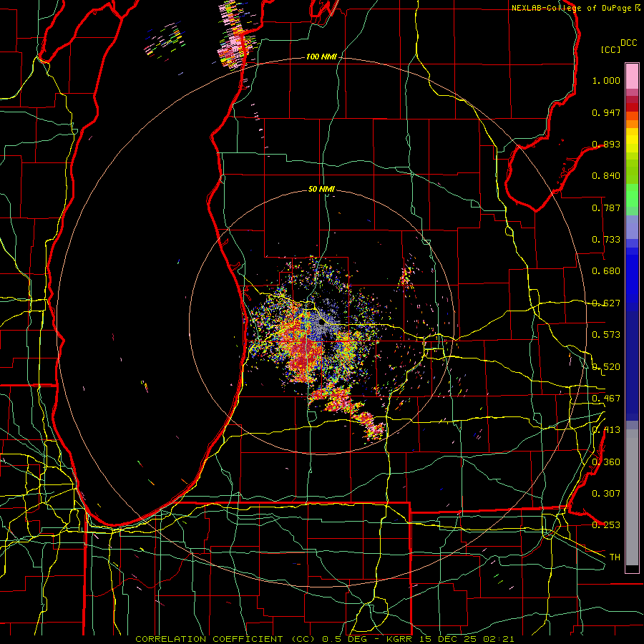Click the 0.307 legend value
The height and width of the screenshot is (644, 644).
(606, 494)
